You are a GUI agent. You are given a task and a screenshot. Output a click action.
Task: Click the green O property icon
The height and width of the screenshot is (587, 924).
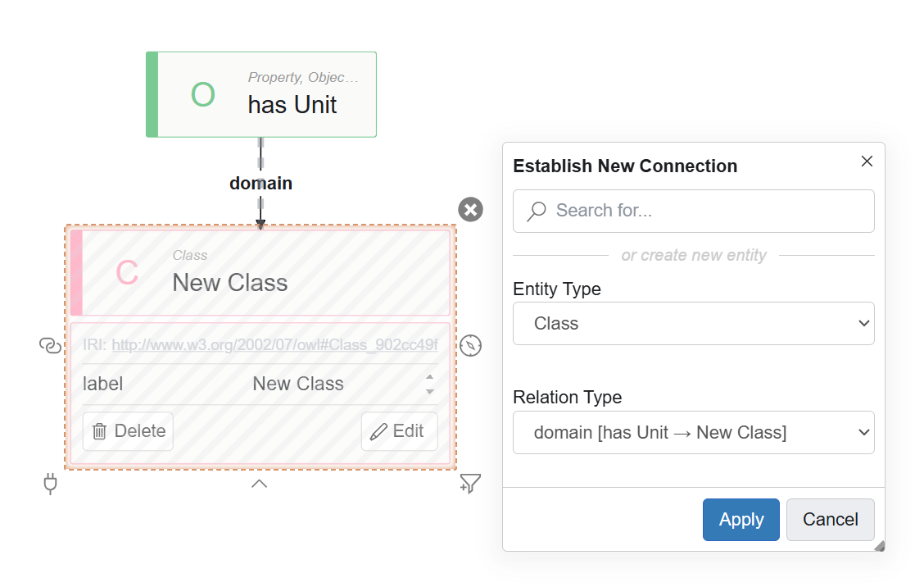(202, 94)
